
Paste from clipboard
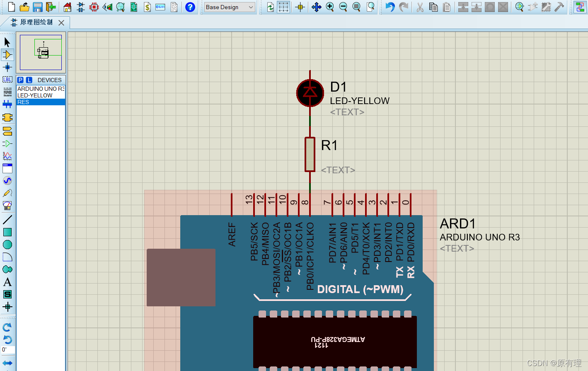[447, 7]
